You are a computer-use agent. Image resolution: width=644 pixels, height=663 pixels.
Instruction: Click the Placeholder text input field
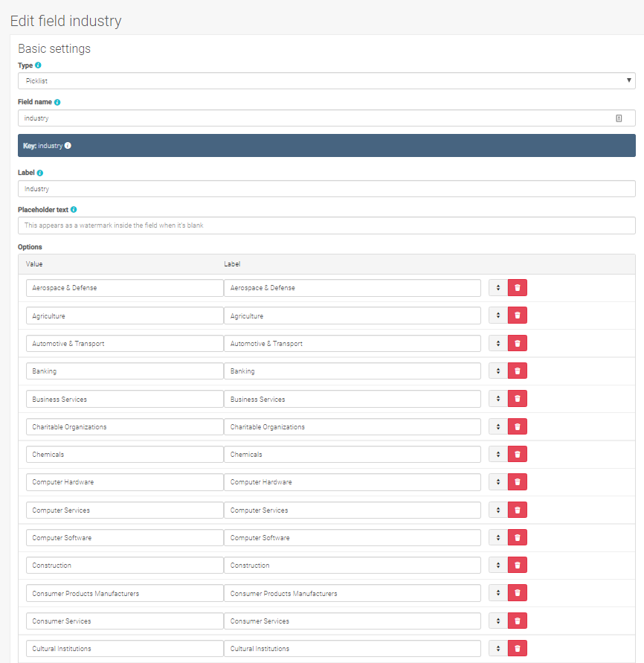pyautogui.click(x=326, y=225)
